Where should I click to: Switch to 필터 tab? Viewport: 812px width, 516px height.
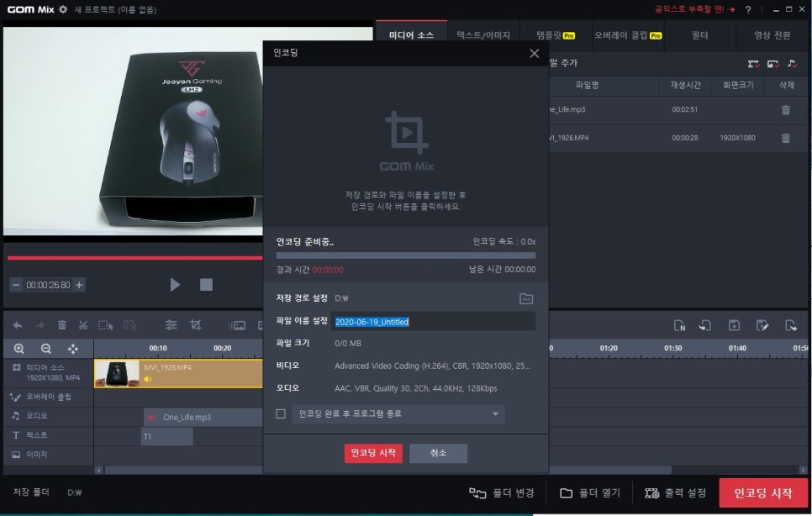(x=699, y=35)
